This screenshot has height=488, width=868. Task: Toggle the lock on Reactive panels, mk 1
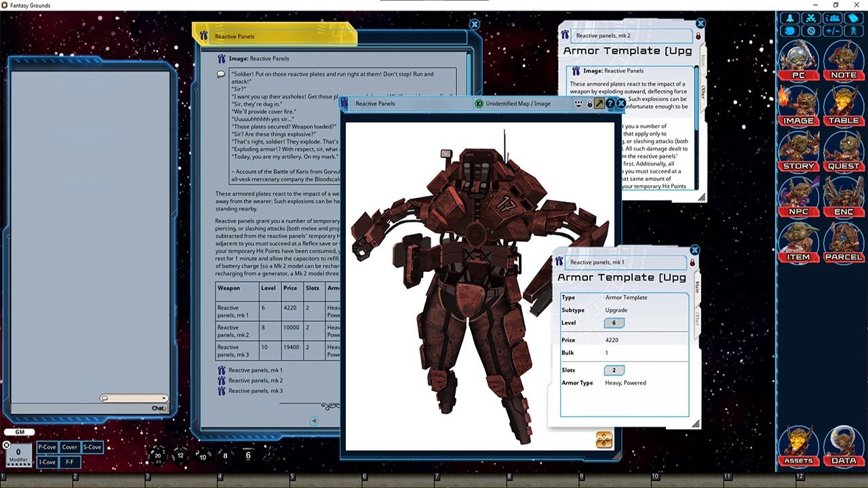tap(692, 263)
